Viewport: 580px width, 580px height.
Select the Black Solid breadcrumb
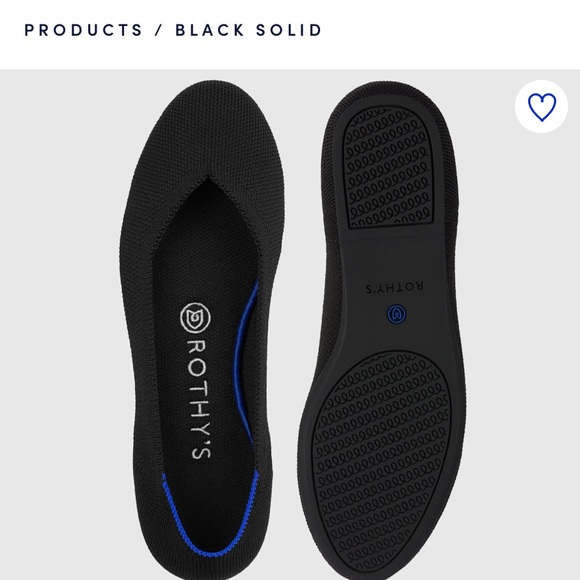249,30
